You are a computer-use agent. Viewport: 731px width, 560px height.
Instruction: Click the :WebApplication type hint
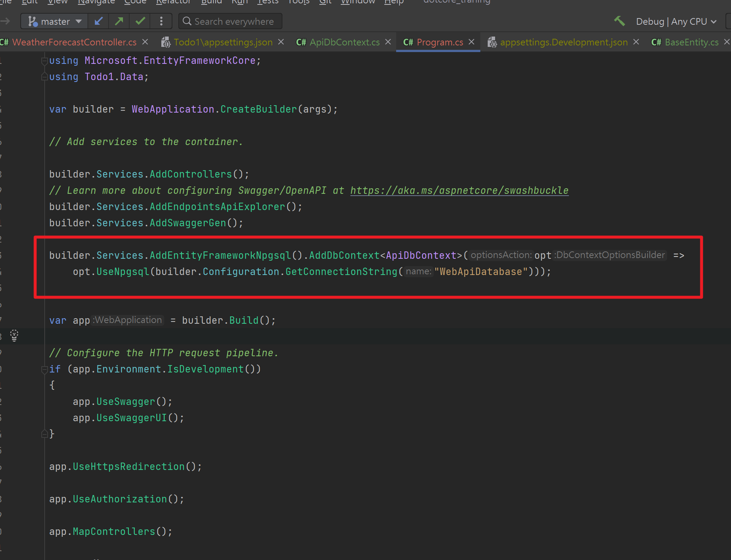click(x=128, y=320)
